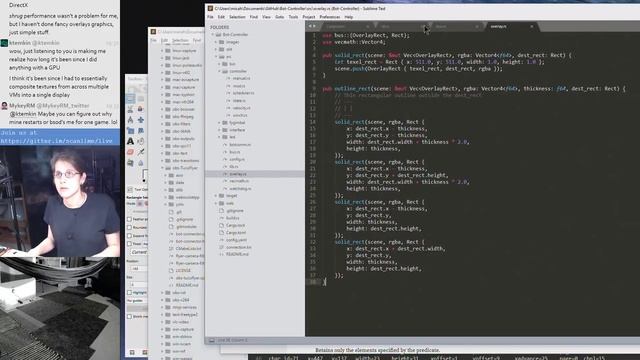Screen dimensions: 640x360
Task: Open winch.rs in the sidebar
Action: click(x=240, y=115)
